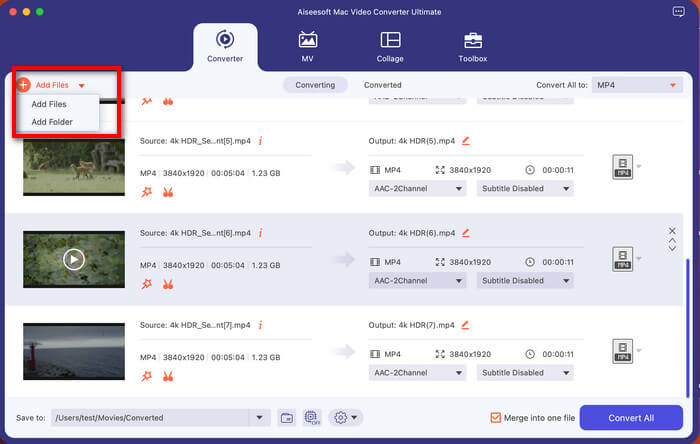The height and width of the screenshot is (444, 700).
Task: Open MP4 format profile icon for HDR(7).mp4
Action: 622,351
